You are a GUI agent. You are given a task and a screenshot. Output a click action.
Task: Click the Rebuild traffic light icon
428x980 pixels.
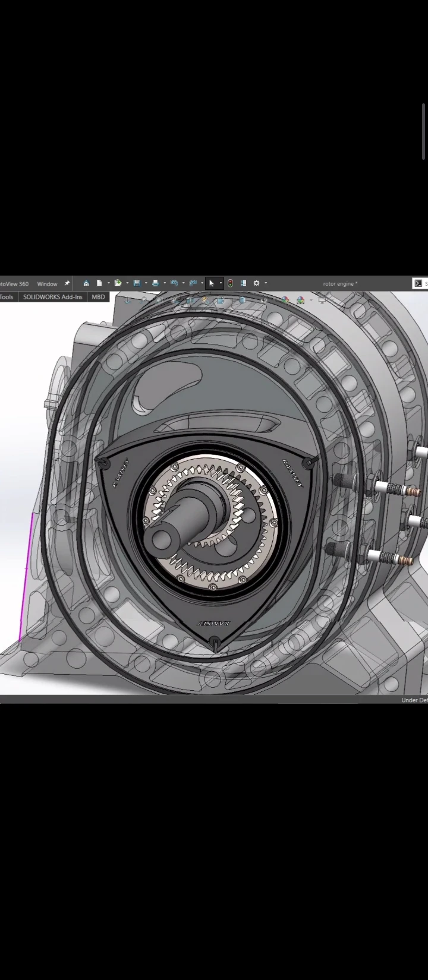[230, 283]
